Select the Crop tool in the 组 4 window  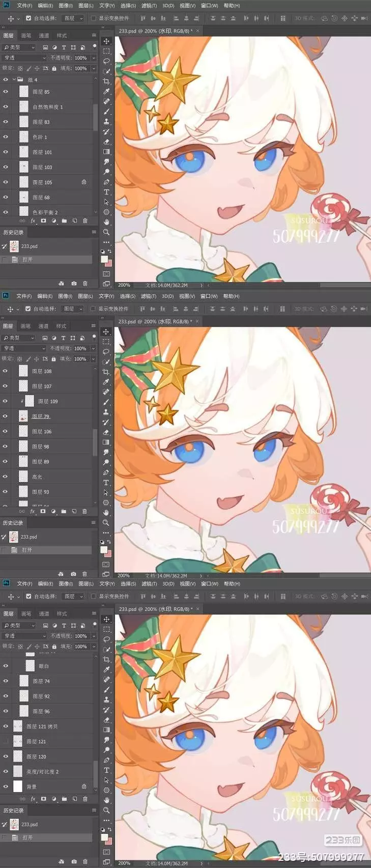click(106, 81)
